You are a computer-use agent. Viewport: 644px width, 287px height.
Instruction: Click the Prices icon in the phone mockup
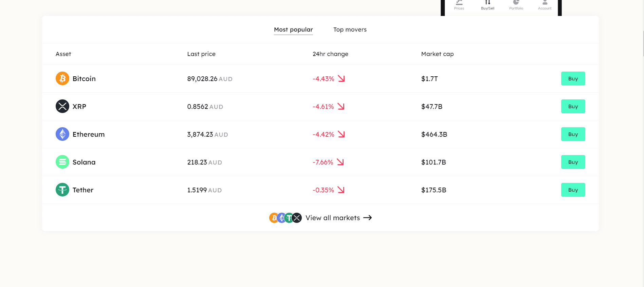459,2
